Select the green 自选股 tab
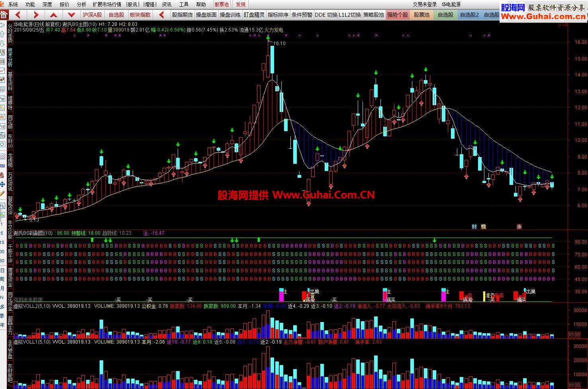The image size is (588, 389). coord(445,15)
